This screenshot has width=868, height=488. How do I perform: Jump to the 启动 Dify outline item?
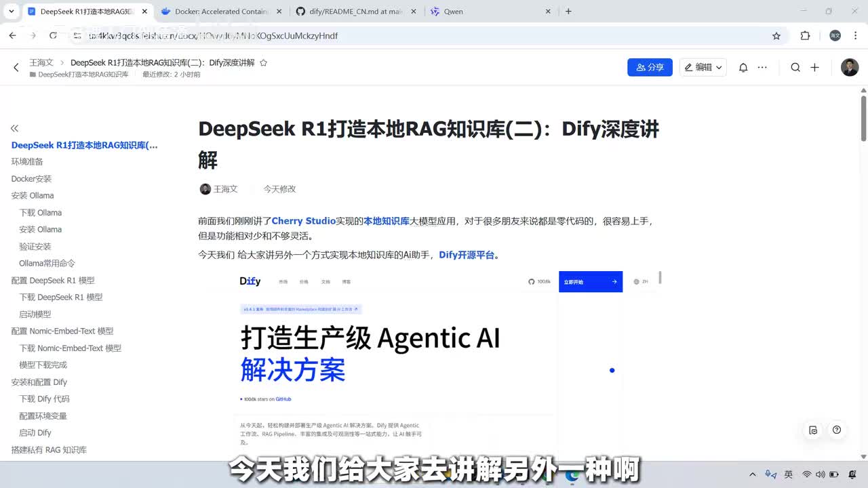[35, 433]
